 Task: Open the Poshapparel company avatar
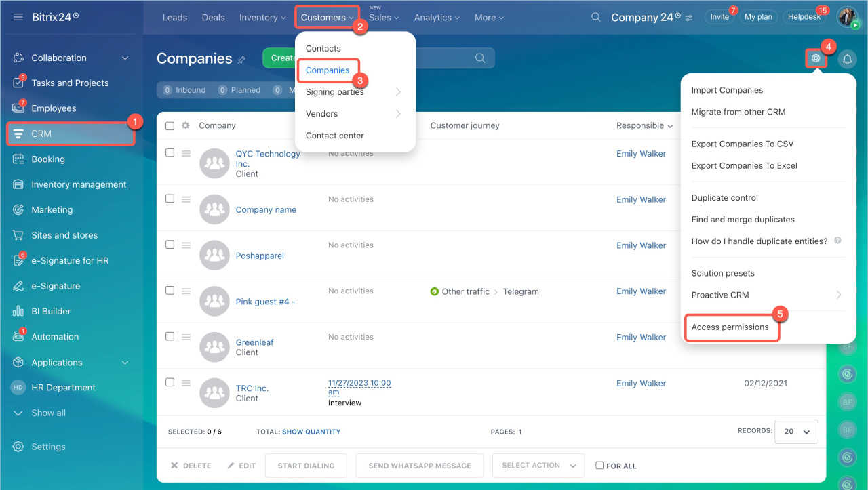214,256
